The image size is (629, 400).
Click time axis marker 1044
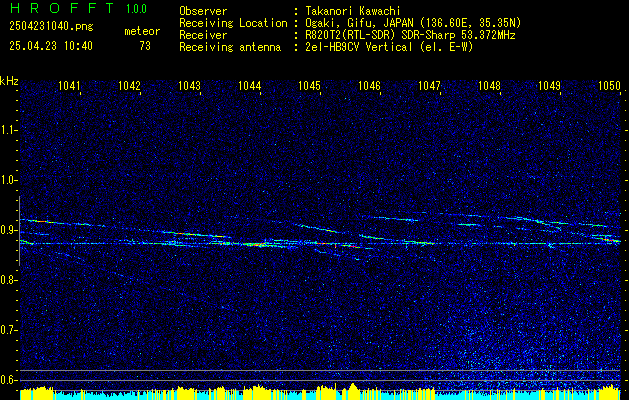(250, 85)
